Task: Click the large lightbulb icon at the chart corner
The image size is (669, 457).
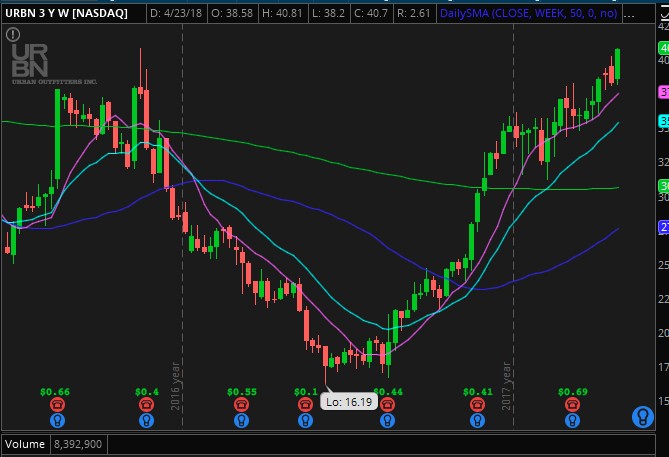Action: [643, 416]
